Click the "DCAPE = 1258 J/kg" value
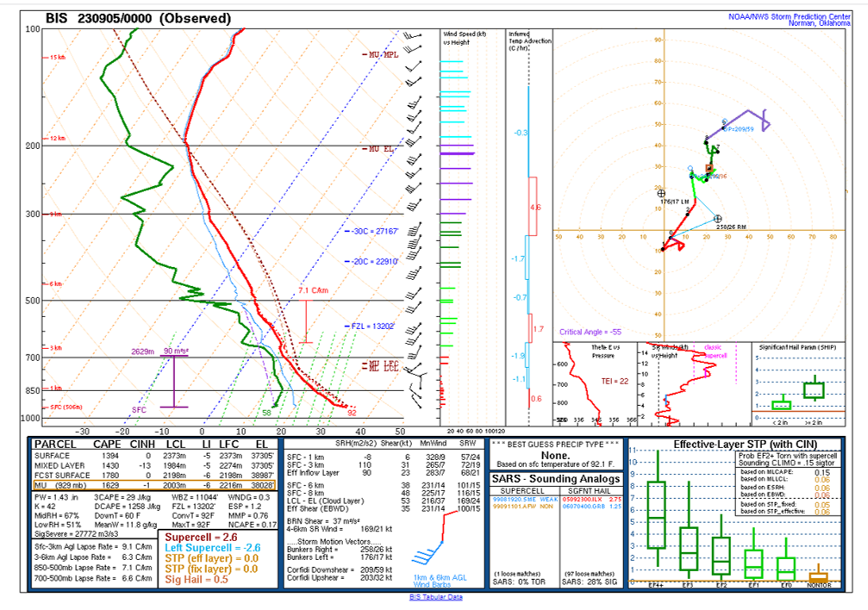 128,507
